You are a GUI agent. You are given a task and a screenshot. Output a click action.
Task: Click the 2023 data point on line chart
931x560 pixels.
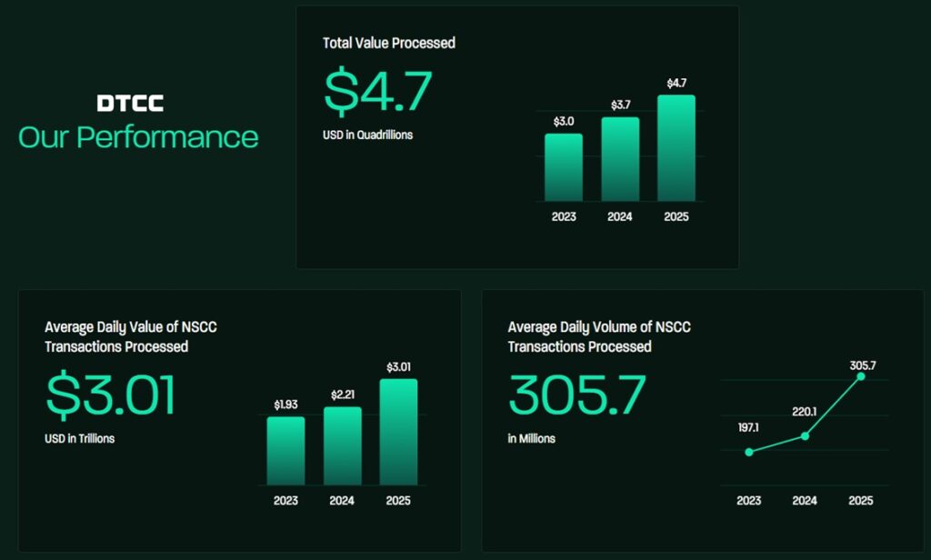coord(749,453)
